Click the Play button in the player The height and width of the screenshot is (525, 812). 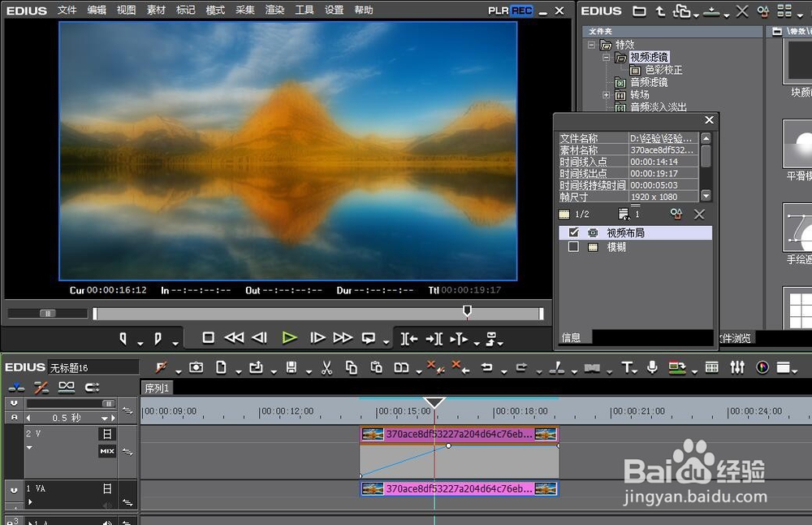point(290,338)
